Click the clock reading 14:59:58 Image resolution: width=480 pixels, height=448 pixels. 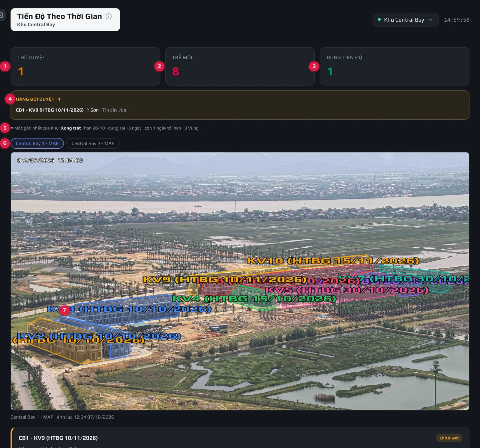tap(457, 20)
